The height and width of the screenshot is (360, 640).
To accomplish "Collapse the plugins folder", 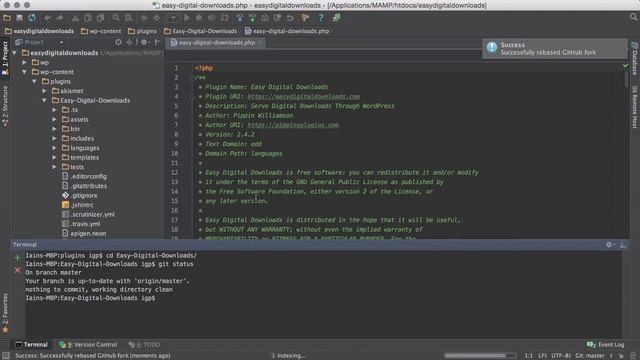I will (x=34, y=81).
